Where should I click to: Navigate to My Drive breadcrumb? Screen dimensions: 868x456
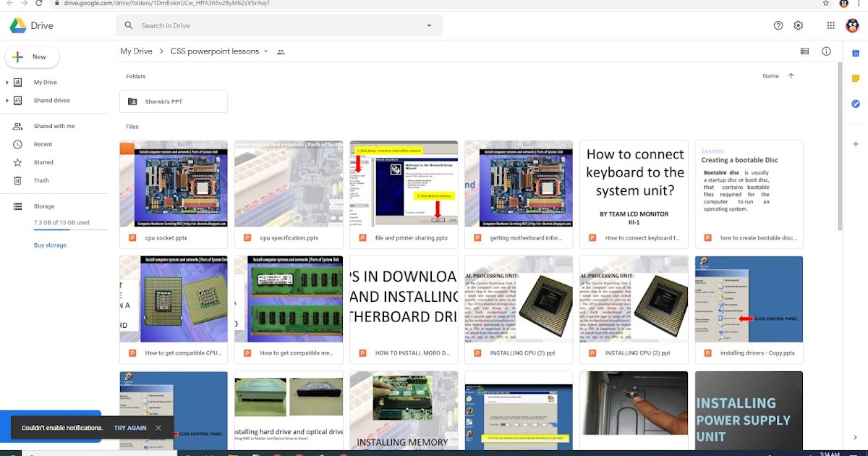[x=135, y=51]
